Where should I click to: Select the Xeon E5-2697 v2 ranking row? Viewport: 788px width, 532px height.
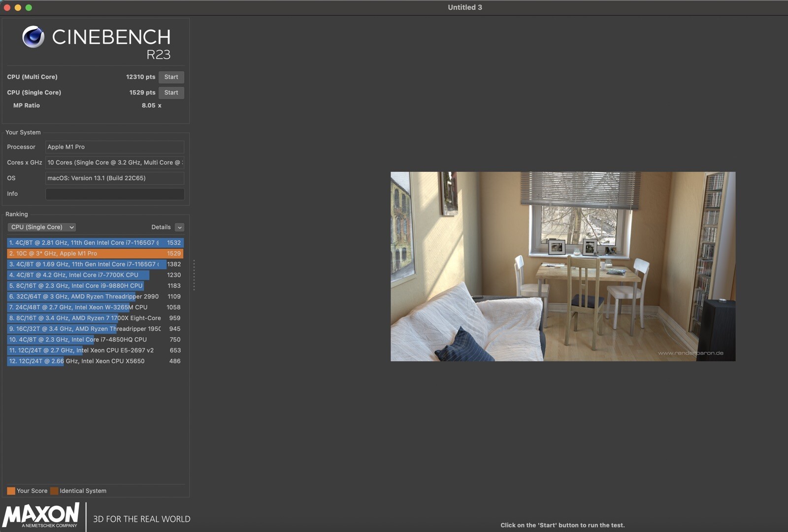click(95, 350)
